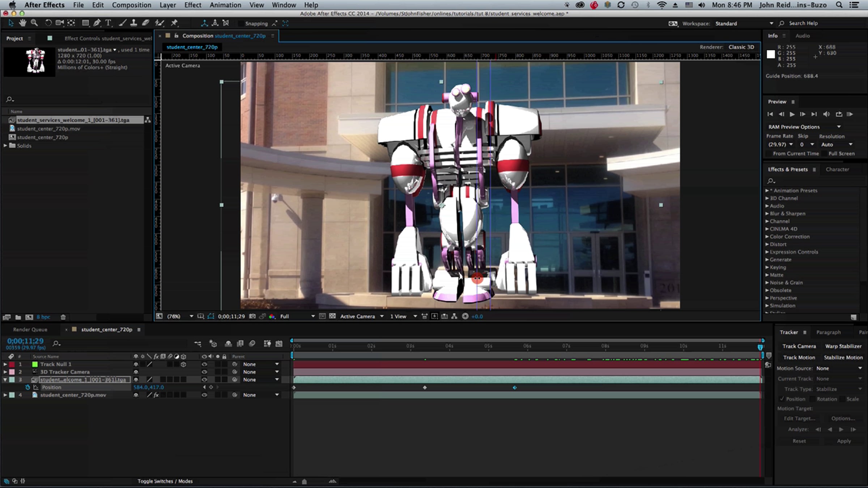Expand the Solids folder in Project

[5, 146]
